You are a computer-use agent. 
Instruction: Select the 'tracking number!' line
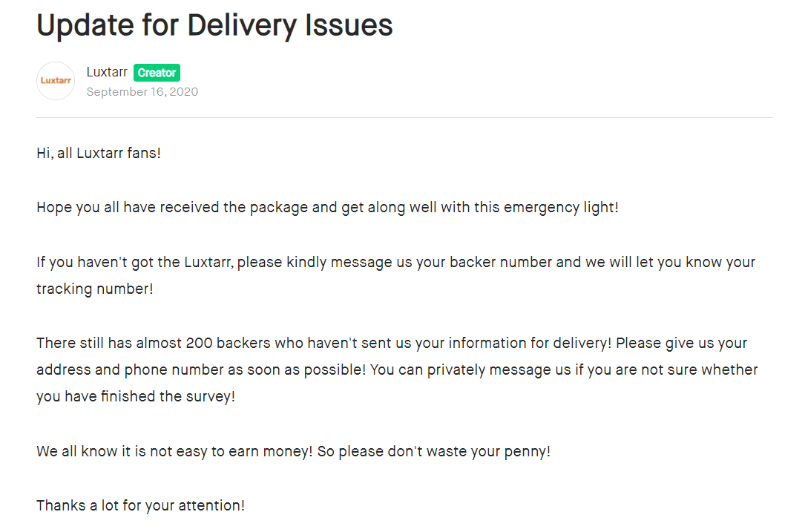click(x=94, y=289)
